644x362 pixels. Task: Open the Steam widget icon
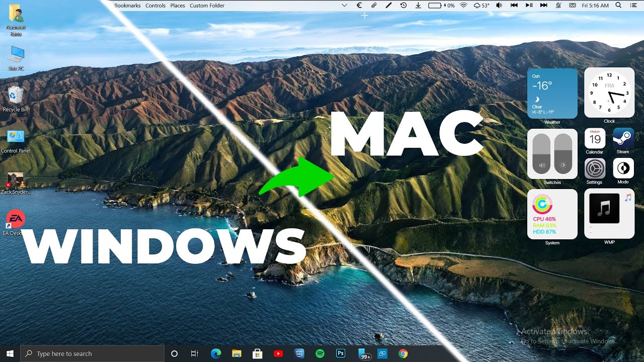623,138
